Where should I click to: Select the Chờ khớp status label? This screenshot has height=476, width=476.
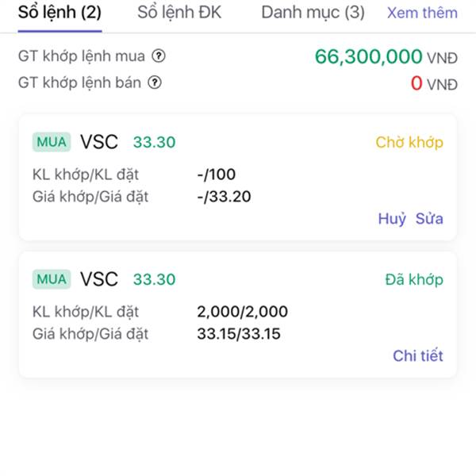point(409,142)
